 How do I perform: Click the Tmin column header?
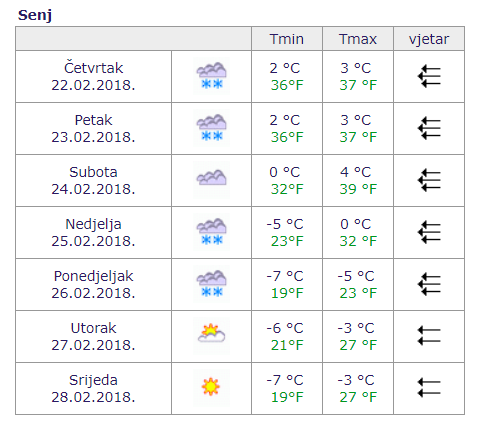[x=287, y=39]
